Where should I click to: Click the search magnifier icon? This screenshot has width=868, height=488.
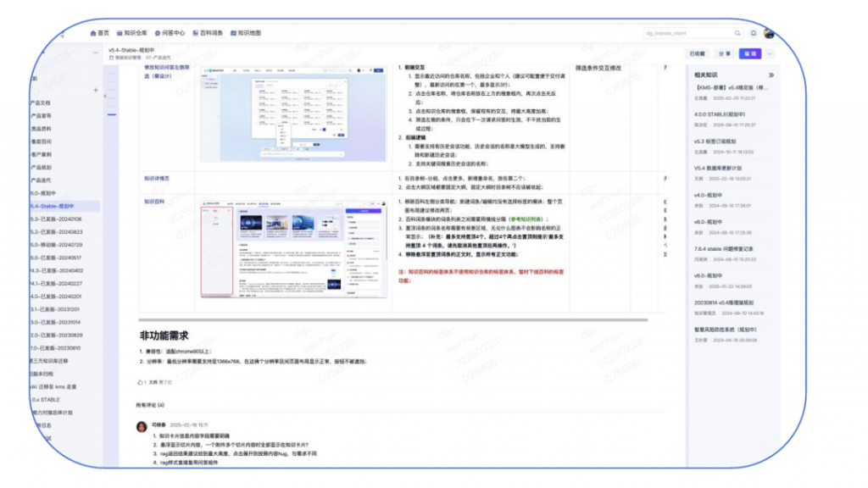[x=737, y=33]
